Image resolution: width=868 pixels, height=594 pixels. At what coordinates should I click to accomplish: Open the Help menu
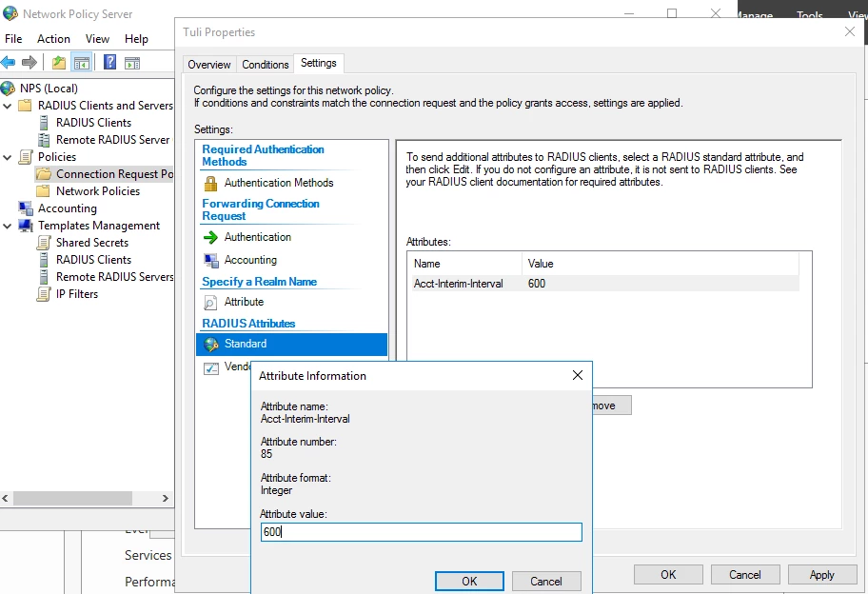136,39
